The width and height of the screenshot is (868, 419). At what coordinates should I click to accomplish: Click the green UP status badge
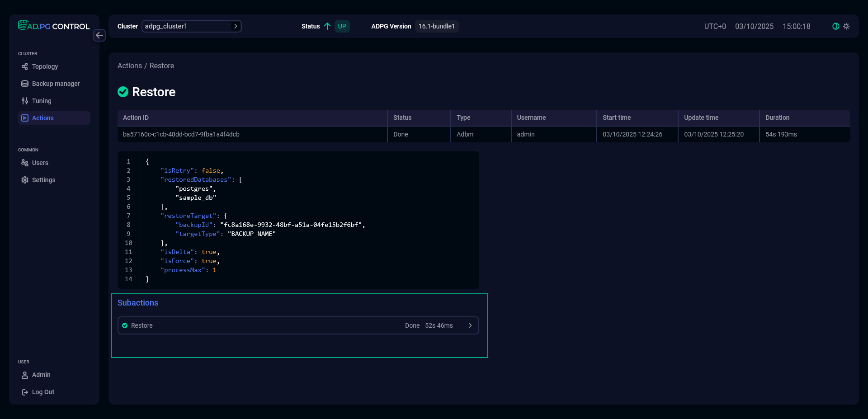[x=342, y=26]
